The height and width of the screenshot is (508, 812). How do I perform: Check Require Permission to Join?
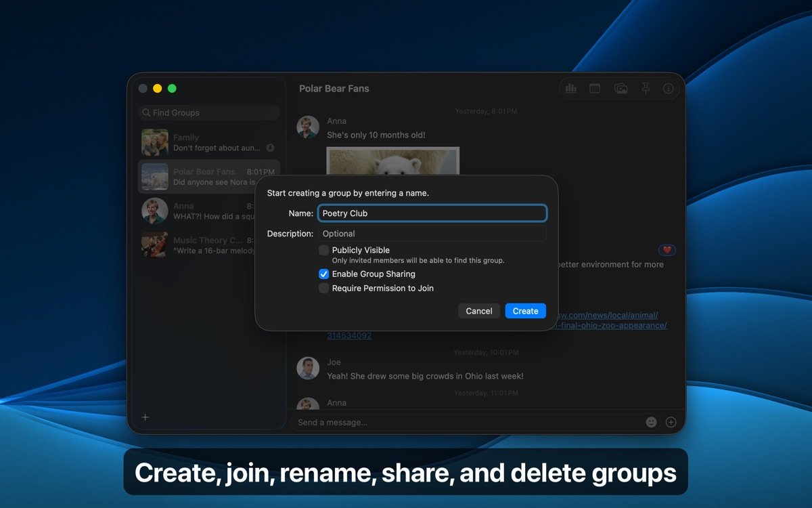tap(324, 288)
